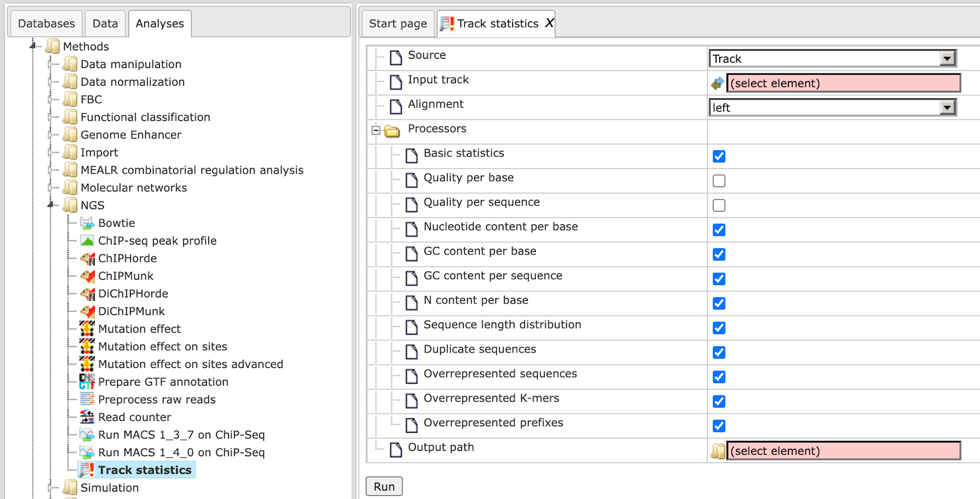Toggle the Overrepresented K-mers checkbox
This screenshot has height=499, width=980.
(719, 402)
